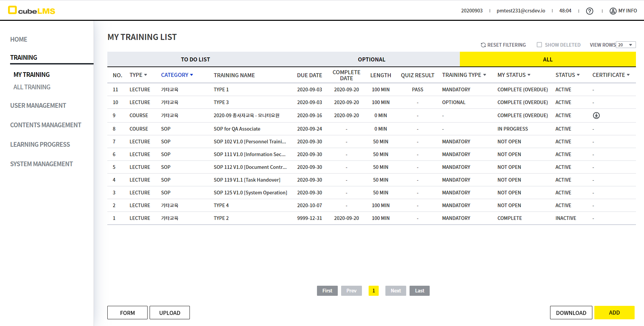The height and width of the screenshot is (326, 644).
Task: Go to Learning Progress menu
Action: point(40,144)
